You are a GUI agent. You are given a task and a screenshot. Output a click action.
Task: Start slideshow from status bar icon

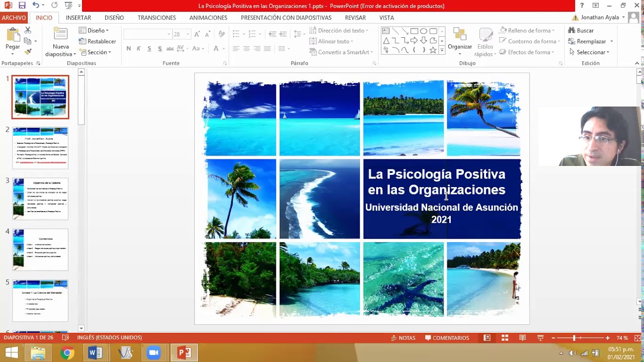coord(540,338)
